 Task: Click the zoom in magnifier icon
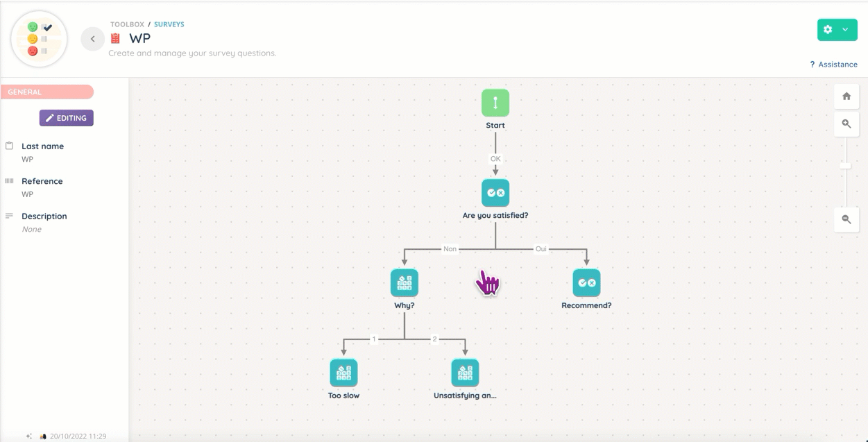coord(846,124)
